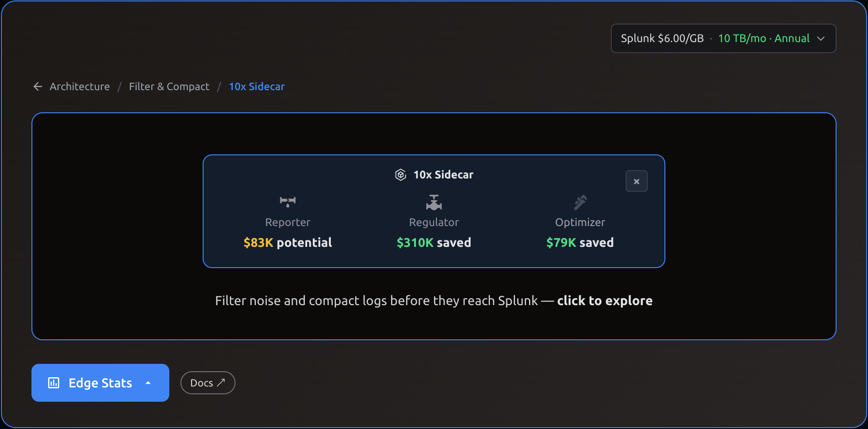Click the Optimizer wrench icon

coord(580,202)
